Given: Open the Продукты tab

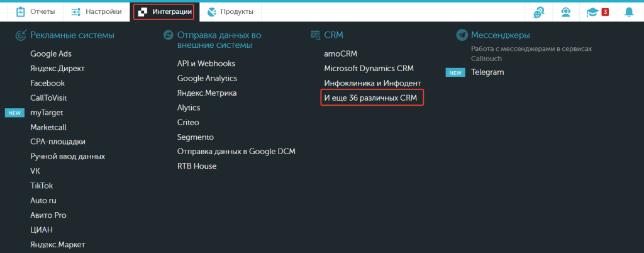Looking at the screenshot, I should pyautogui.click(x=230, y=12).
